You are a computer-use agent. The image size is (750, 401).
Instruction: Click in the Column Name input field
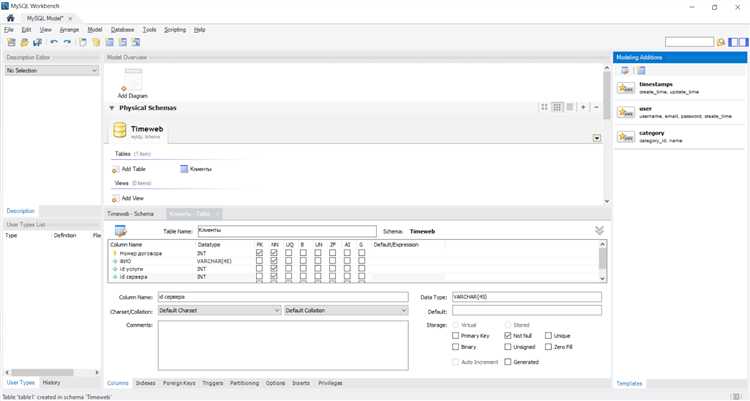[283, 297]
